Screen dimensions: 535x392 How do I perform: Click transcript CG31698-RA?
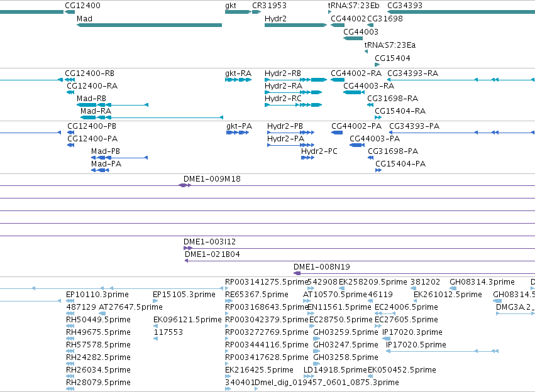coord(393,99)
